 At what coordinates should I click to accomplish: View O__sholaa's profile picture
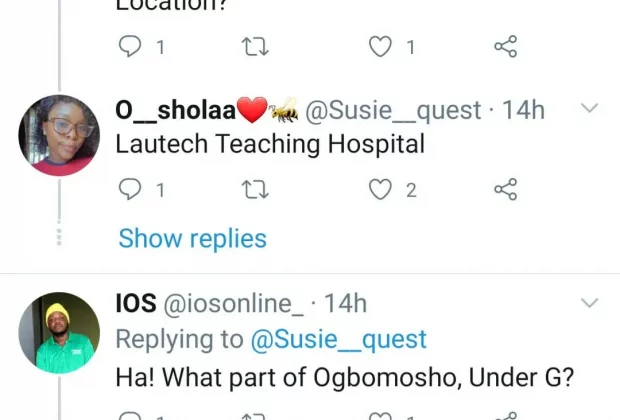coord(59,135)
